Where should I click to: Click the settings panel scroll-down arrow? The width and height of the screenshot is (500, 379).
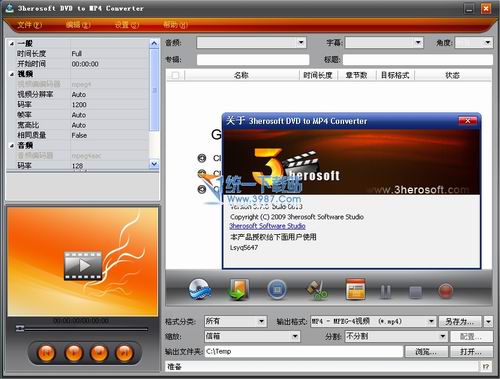tap(154, 164)
